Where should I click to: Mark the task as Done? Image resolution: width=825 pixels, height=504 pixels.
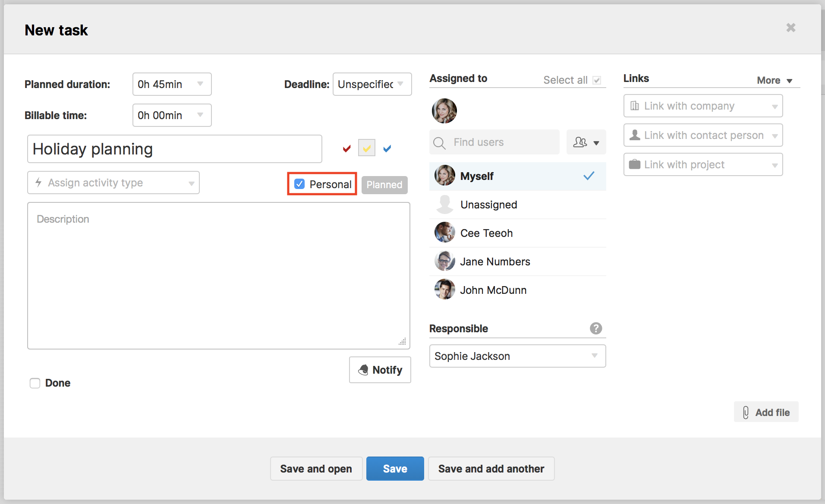click(35, 383)
